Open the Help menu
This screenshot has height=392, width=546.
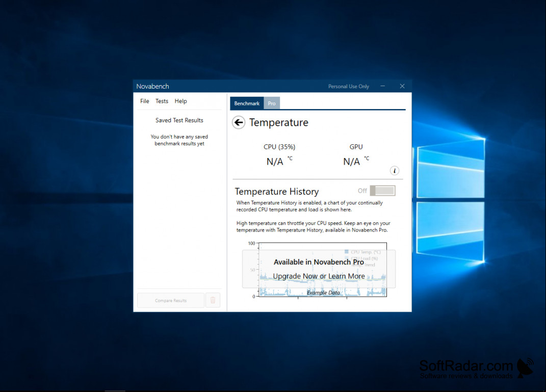[180, 101]
